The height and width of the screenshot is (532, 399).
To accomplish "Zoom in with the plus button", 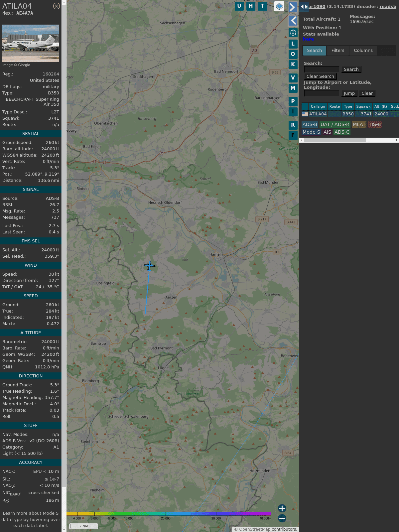I will (282, 508).
